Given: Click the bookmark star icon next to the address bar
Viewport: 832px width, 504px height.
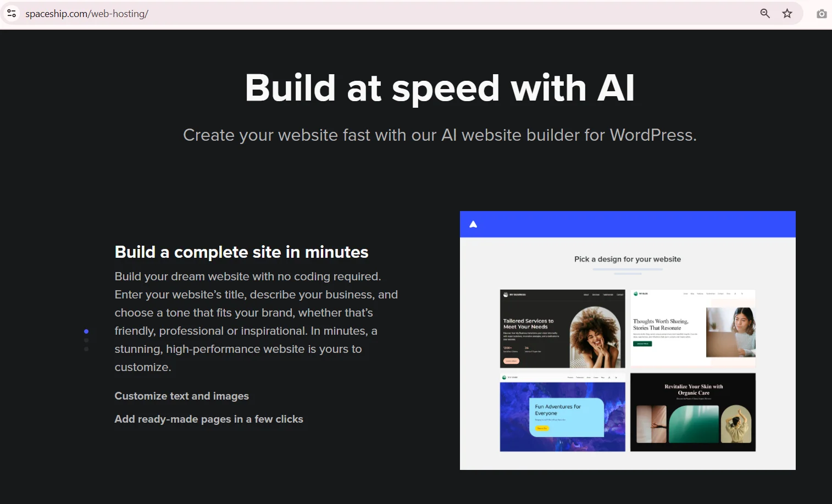Looking at the screenshot, I should (787, 13).
